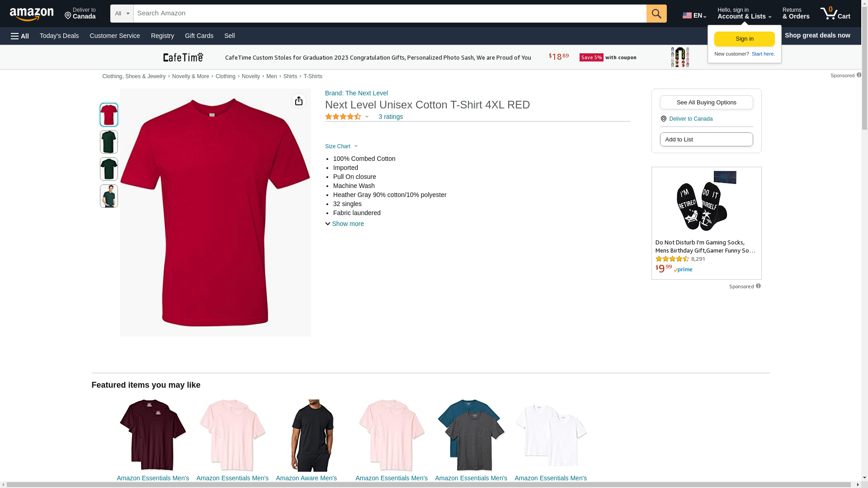Click the search magnifier button
Viewport: 868px width, 488px height.
(656, 14)
